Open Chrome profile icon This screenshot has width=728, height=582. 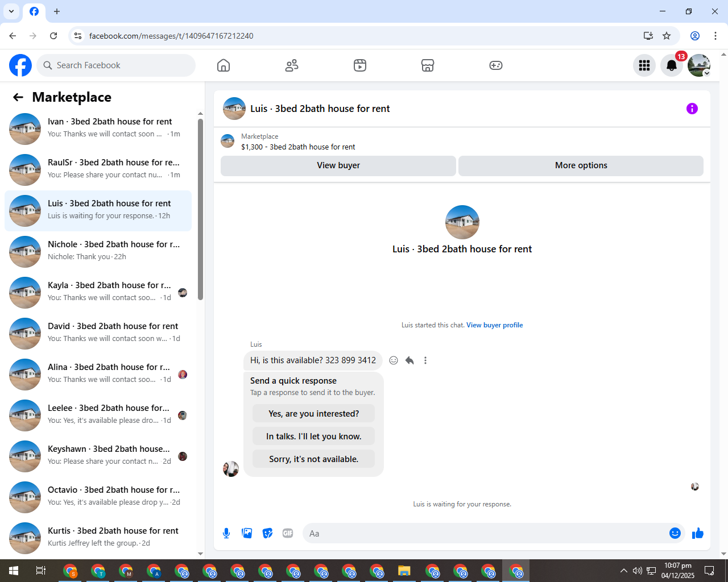tap(695, 36)
